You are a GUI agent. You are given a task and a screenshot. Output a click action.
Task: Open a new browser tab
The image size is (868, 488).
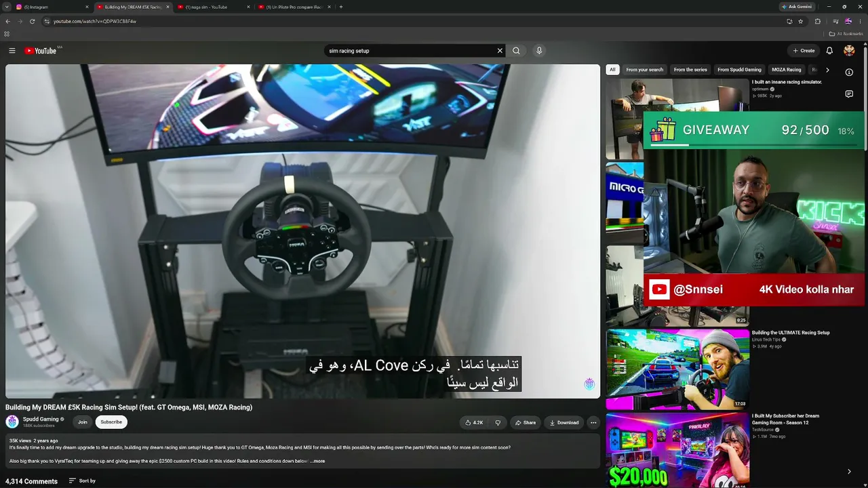tap(341, 7)
